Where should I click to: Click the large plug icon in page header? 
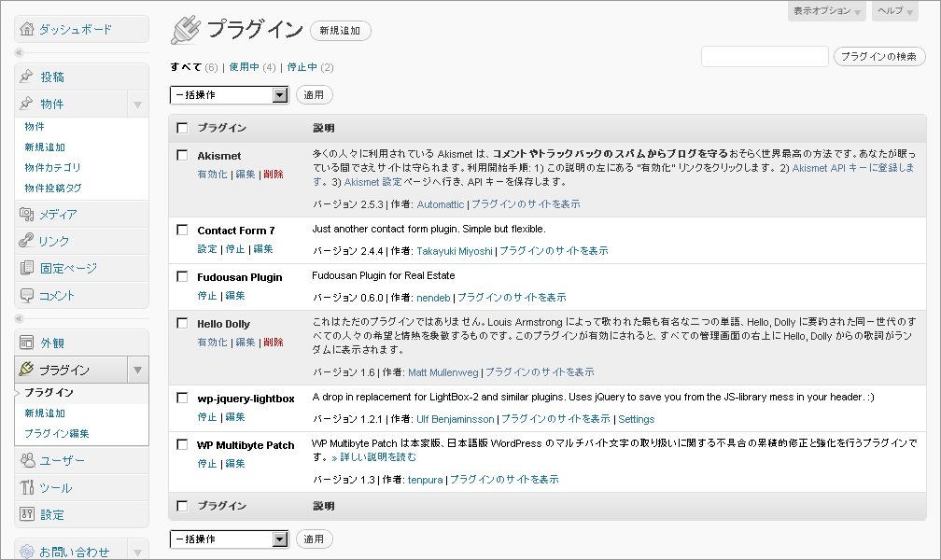point(186,30)
